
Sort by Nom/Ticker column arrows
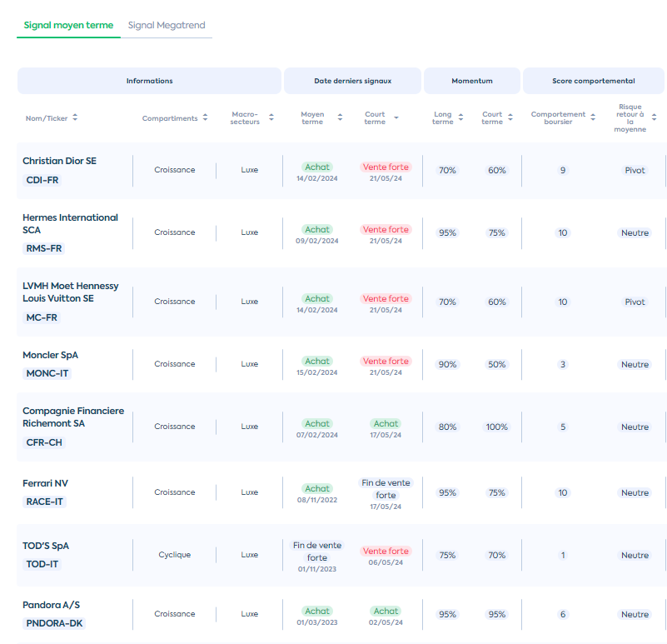tap(75, 117)
